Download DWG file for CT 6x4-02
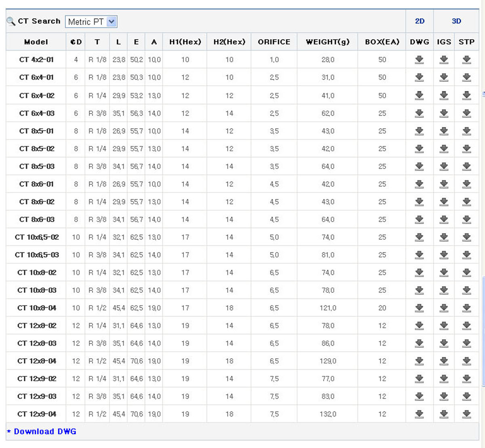 (x=420, y=95)
